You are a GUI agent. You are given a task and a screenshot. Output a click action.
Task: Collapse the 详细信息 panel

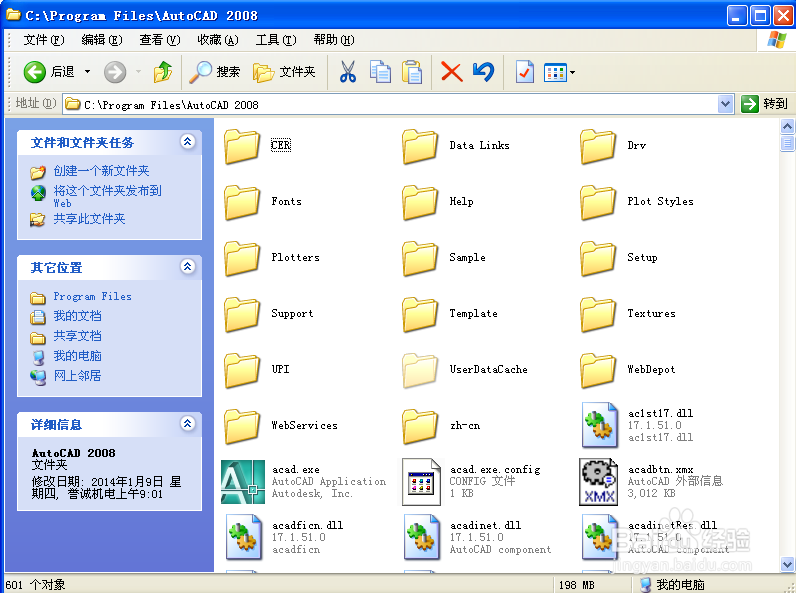pyautogui.click(x=188, y=423)
